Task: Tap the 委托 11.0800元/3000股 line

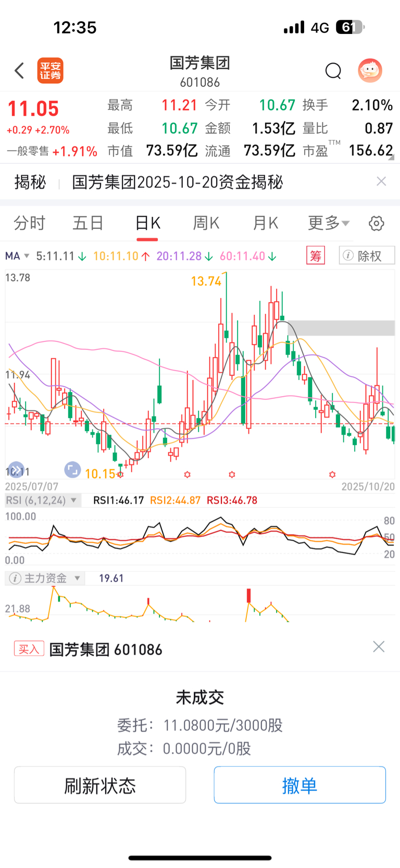Action: coord(200,725)
